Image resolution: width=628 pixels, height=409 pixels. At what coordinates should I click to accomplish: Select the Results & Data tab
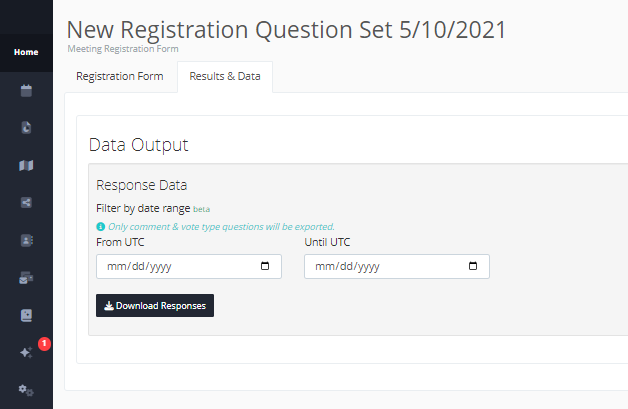[224, 77]
